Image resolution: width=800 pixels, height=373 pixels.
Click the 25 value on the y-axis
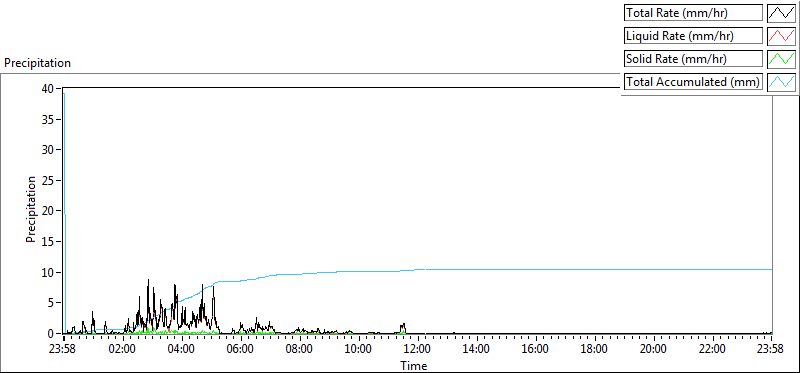(47, 180)
